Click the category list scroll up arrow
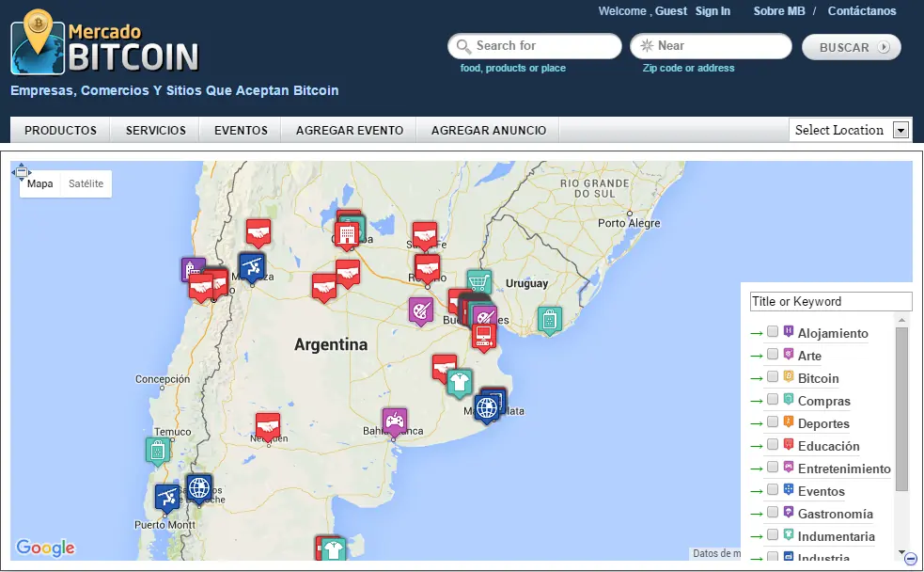 pos(901,320)
